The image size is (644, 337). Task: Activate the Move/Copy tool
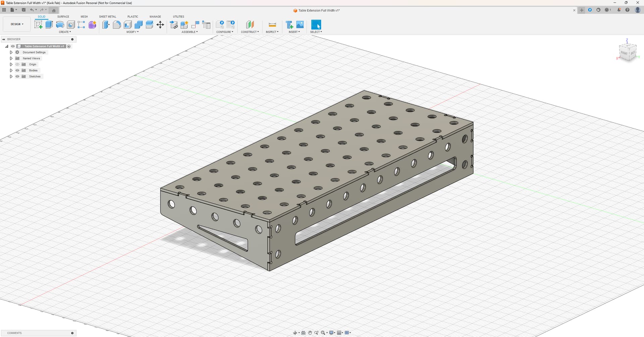[160, 24]
